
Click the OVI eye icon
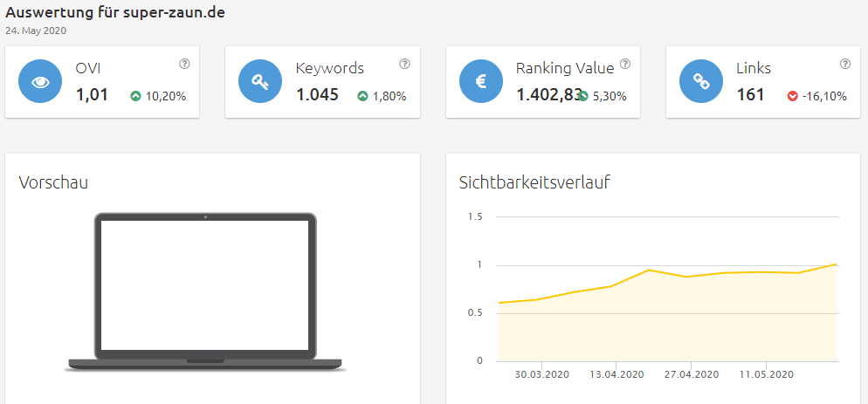pyautogui.click(x=40, y=82)
